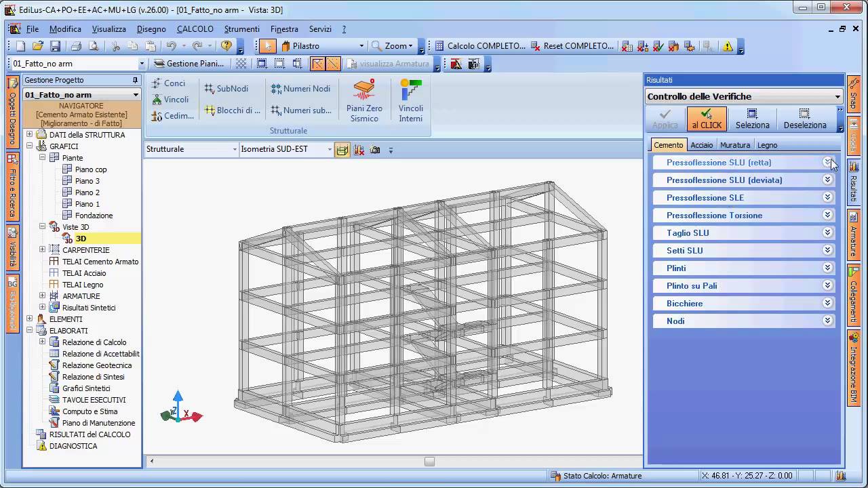Click the XYZ axis gizmo in the viewport
Viewport: 868px width, 488px height.
tap(180, 408)
